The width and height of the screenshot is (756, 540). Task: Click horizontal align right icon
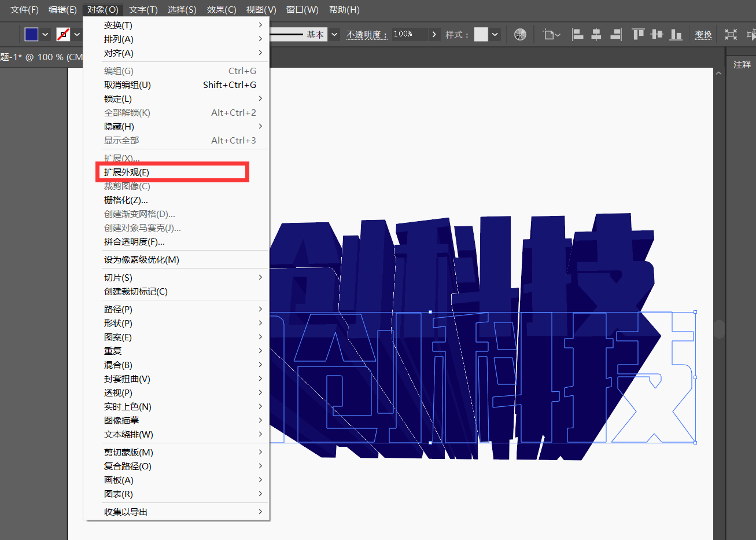click(615, 35)
